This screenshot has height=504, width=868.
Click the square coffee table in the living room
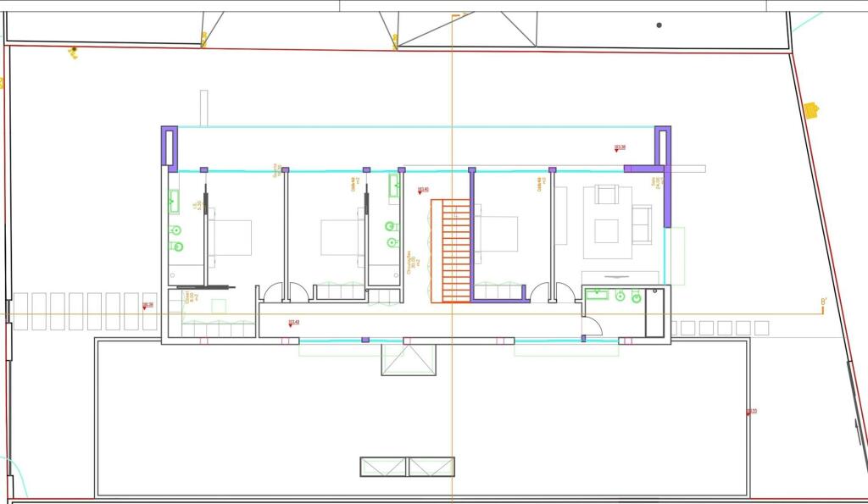(x=606, y=230)
